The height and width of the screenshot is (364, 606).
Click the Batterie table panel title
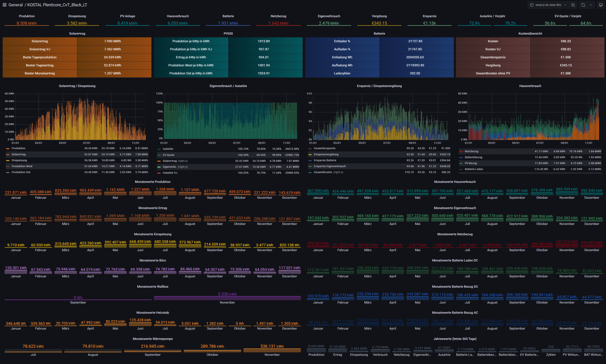(x=379, y=34)
